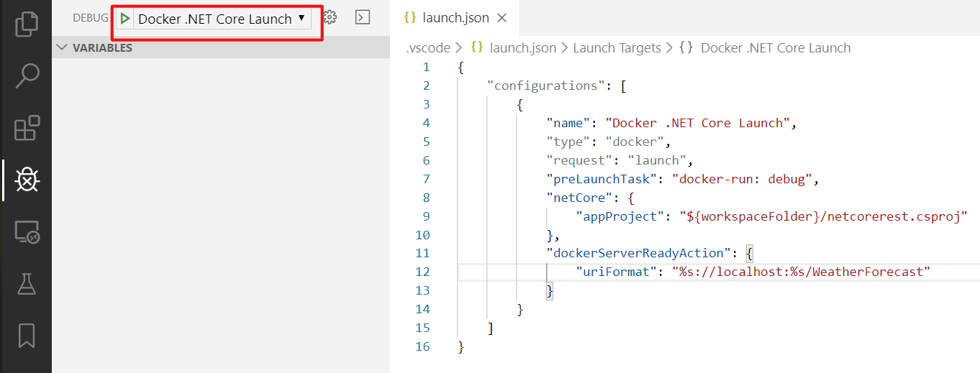Close the launch.json tab
This screenshot has width=980, height=373.
[502, 17]
